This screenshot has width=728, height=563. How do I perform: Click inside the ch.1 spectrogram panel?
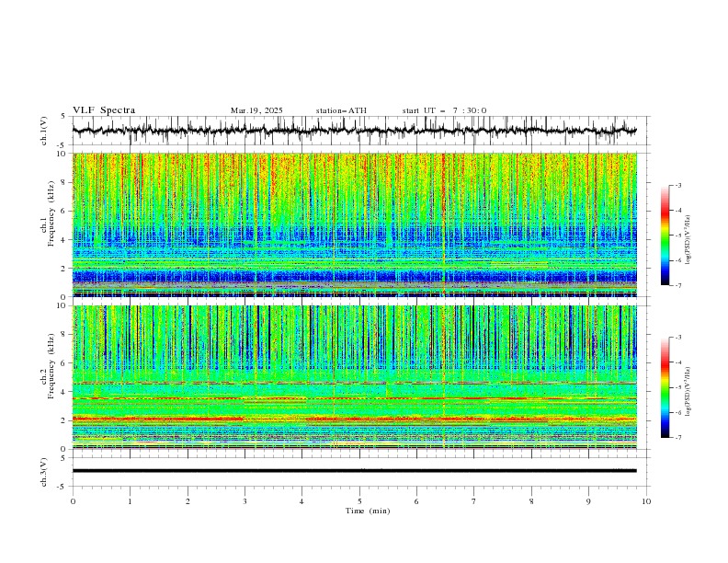(x=354, y=224)
